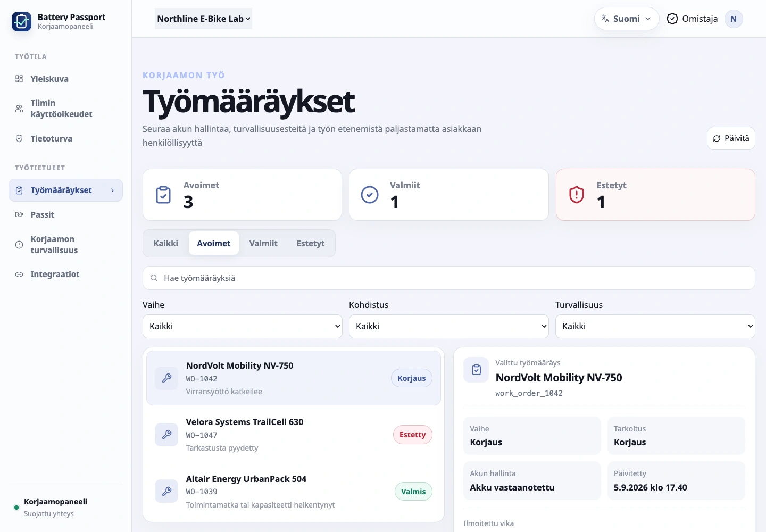Select the Avoimet tab
The height and width of the screenshot is (532, 766).
point(214,244)
